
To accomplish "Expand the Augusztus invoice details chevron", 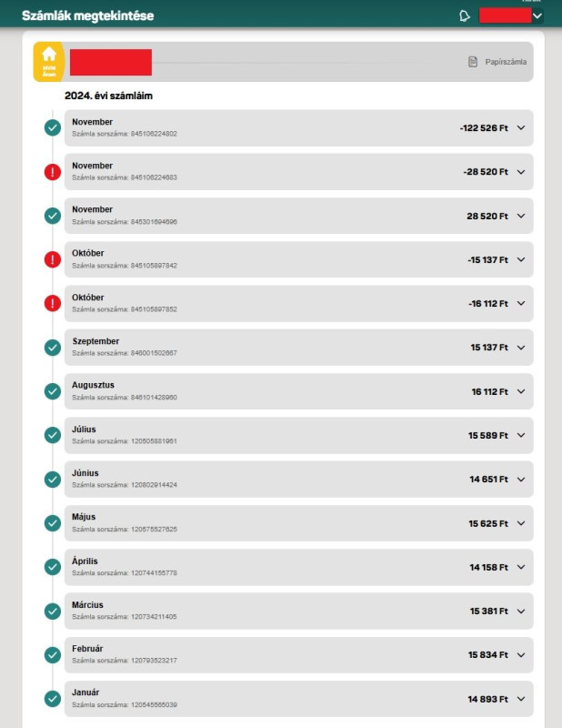I will pyautogui.click(x=521, y=391).
